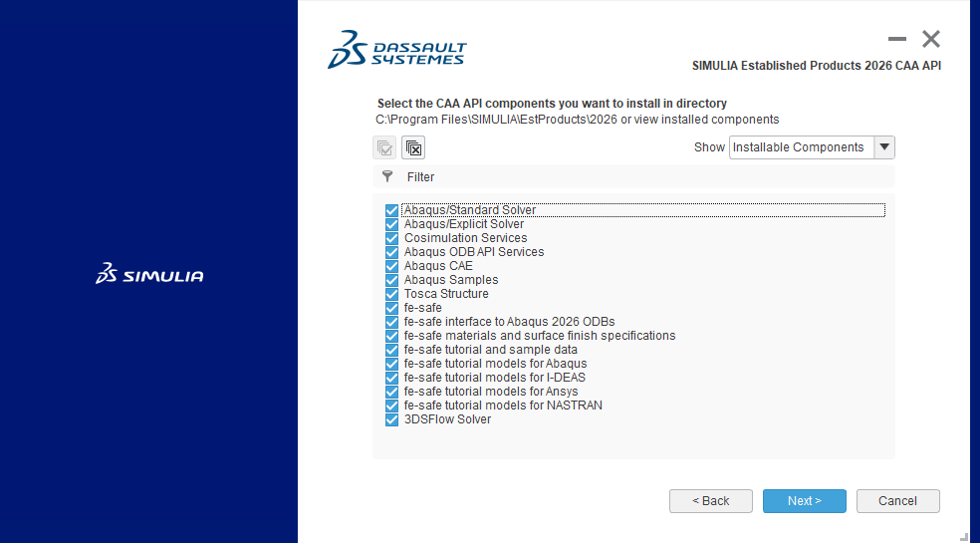Cancel the installation
This screenshot has width=980, height=543.
(897, 501)
